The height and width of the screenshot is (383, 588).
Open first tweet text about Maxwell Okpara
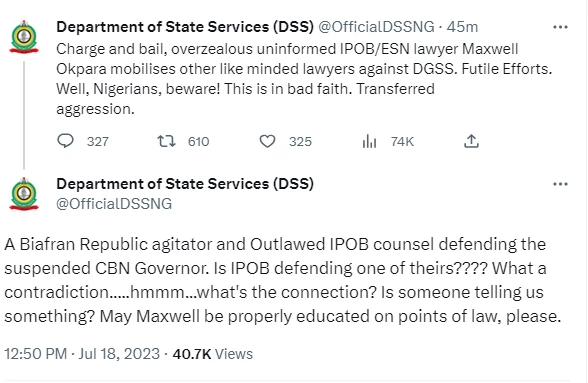point(304,79)
